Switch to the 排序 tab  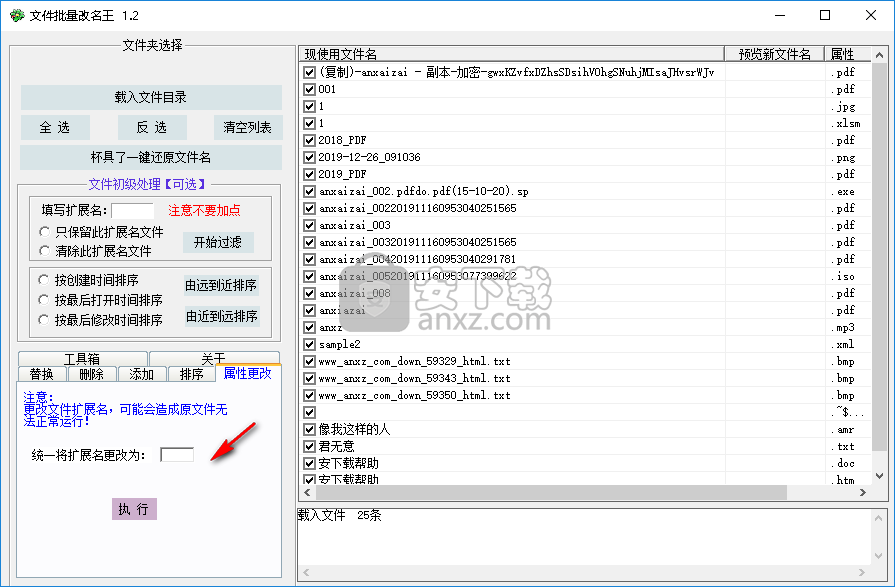191,374
